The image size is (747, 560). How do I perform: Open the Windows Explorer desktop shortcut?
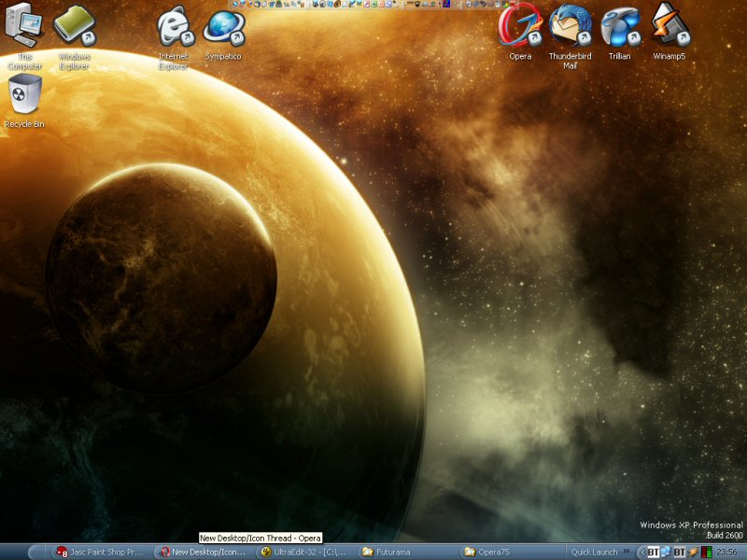tap(75, 30)
